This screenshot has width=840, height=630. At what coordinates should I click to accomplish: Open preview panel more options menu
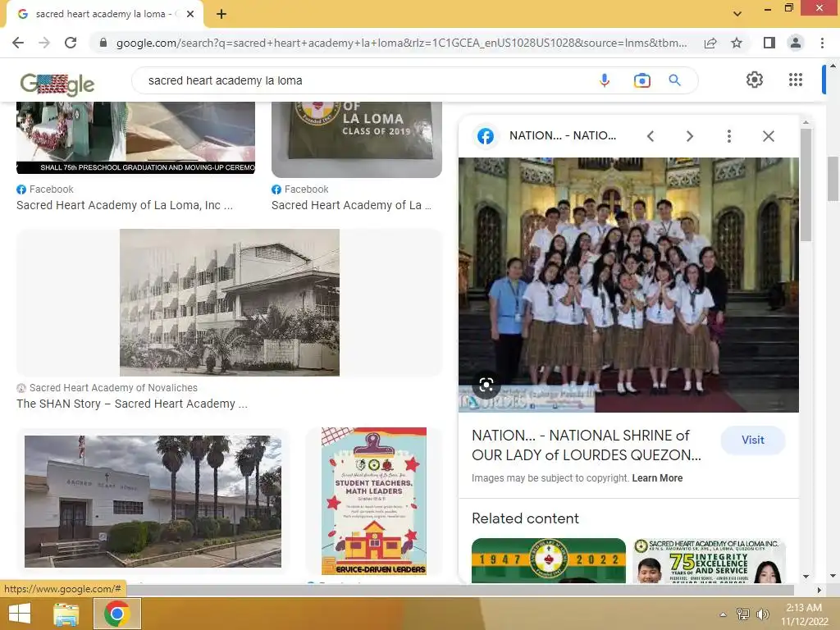coord(728,136)
